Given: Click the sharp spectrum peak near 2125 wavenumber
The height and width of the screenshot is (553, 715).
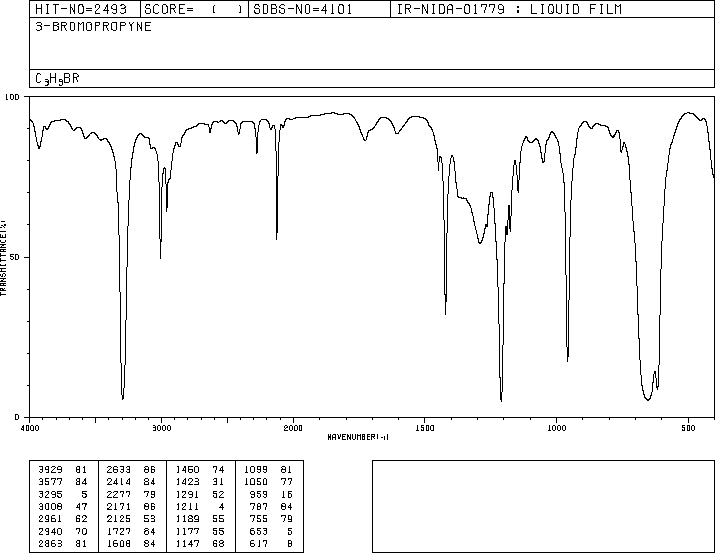Looking at the screenshot, I should click(277, 239).
